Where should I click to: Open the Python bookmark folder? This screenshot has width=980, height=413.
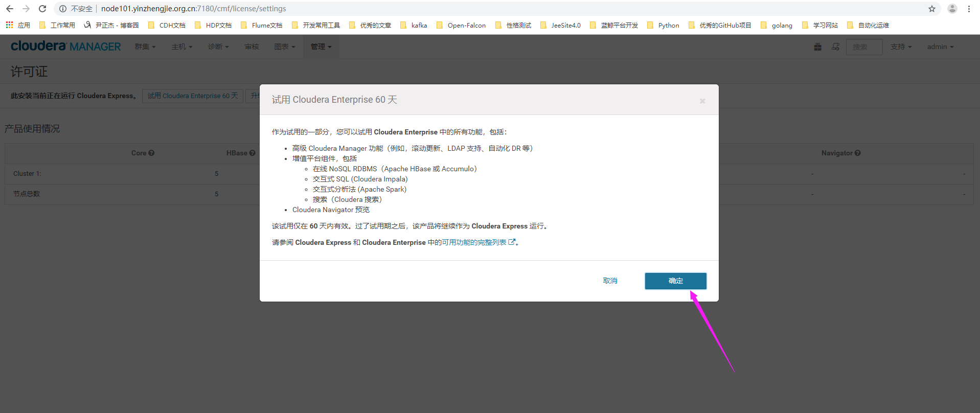pos(663,25)
